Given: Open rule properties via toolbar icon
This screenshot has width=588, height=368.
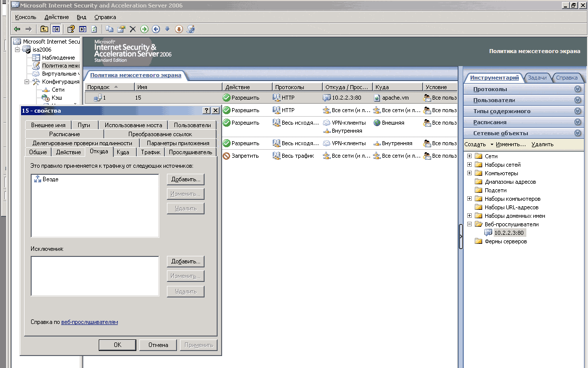Looking at the screenshot, I should click(x=121, y=29).
